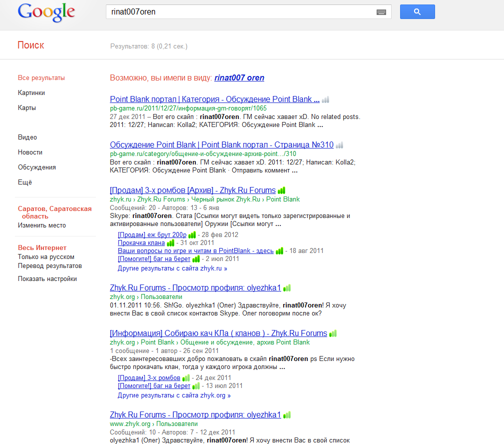Expand Показать настройки
Viewport: 504px width, 444px height.
(47, 279)
